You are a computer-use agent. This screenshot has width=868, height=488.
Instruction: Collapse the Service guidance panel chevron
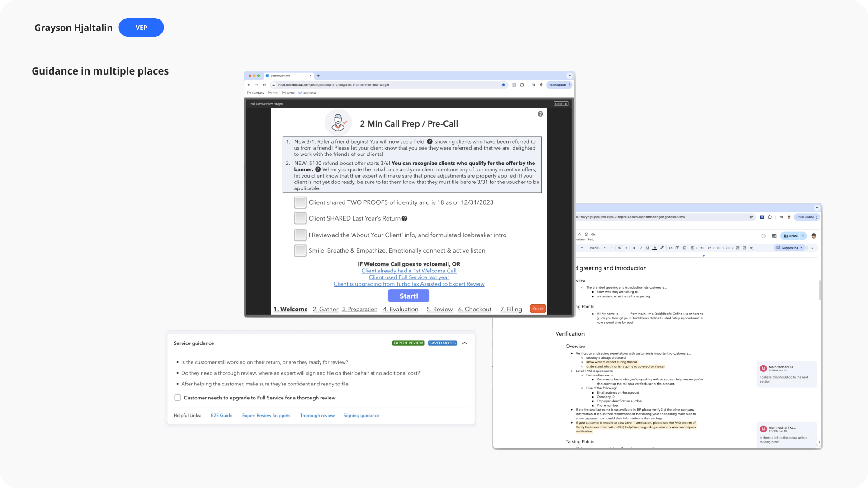pyautogui.click(x=465, y=343)
